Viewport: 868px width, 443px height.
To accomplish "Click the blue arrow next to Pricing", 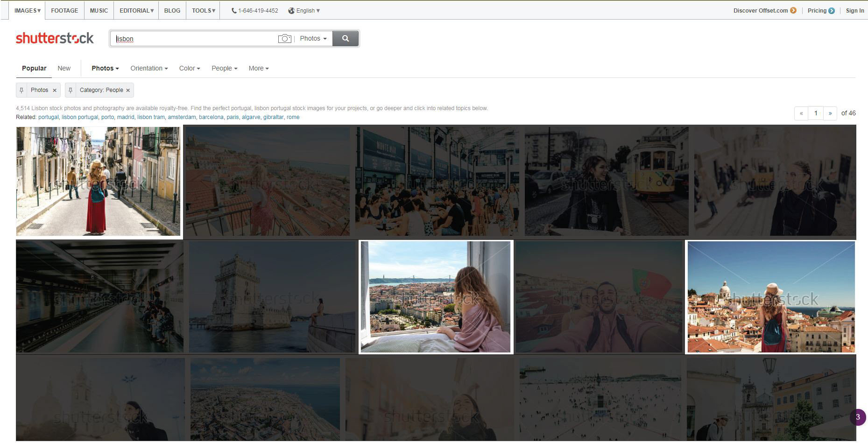I will 832,11.
